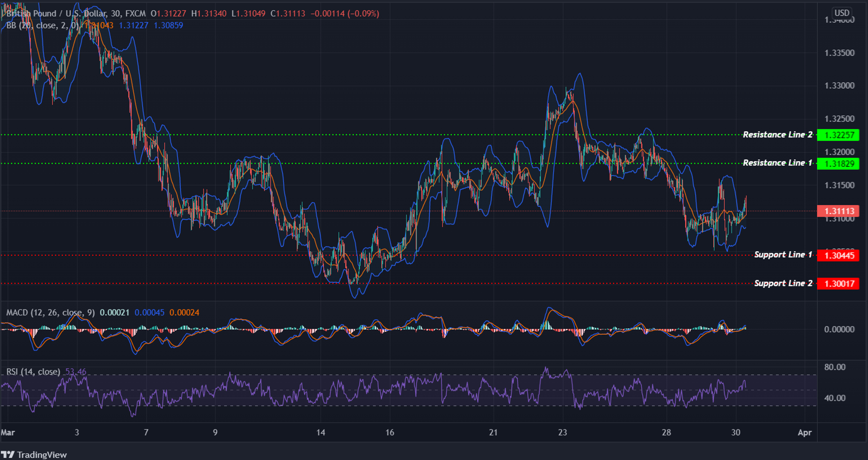Click the Mar label on the time axis
The width and height of the screenshot is (868, 460).
8,432
